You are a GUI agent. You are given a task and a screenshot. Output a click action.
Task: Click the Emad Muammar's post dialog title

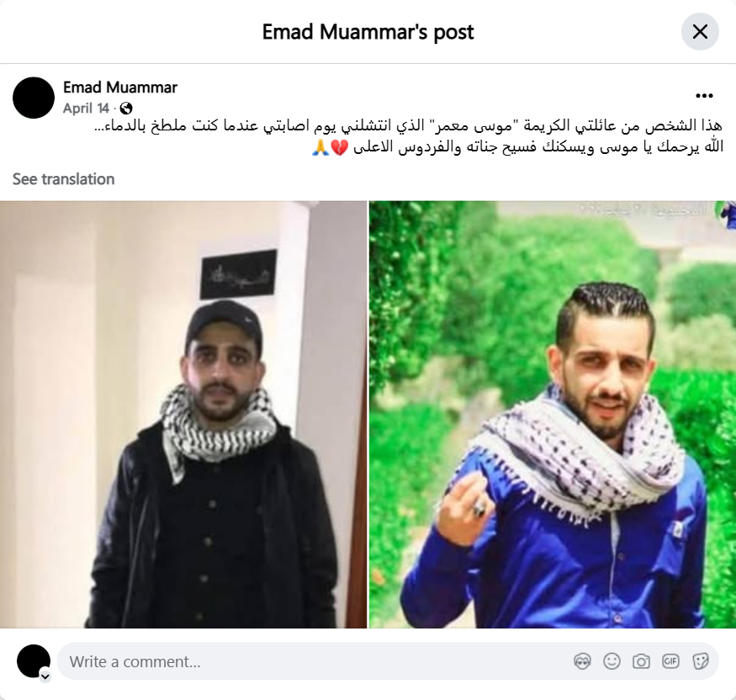click(x=368, y=32)
